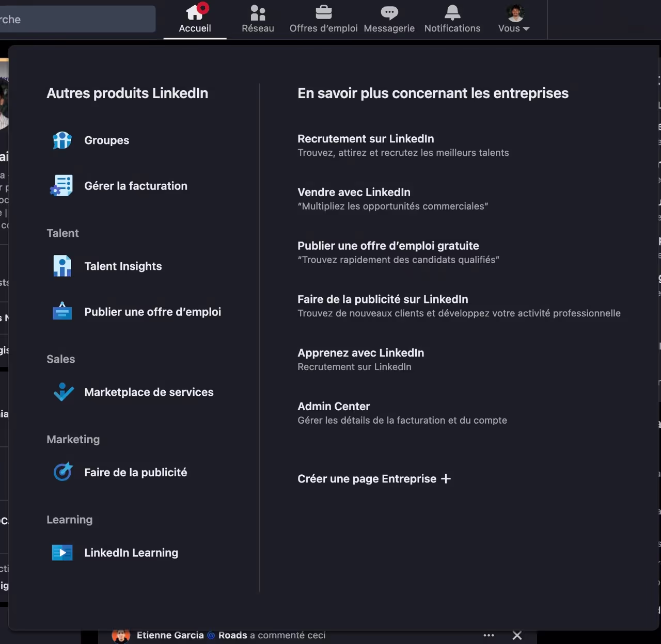Click 'Multipliez les opportunités commerciales' text
The image size is (661, 644).
pos(392,206)
